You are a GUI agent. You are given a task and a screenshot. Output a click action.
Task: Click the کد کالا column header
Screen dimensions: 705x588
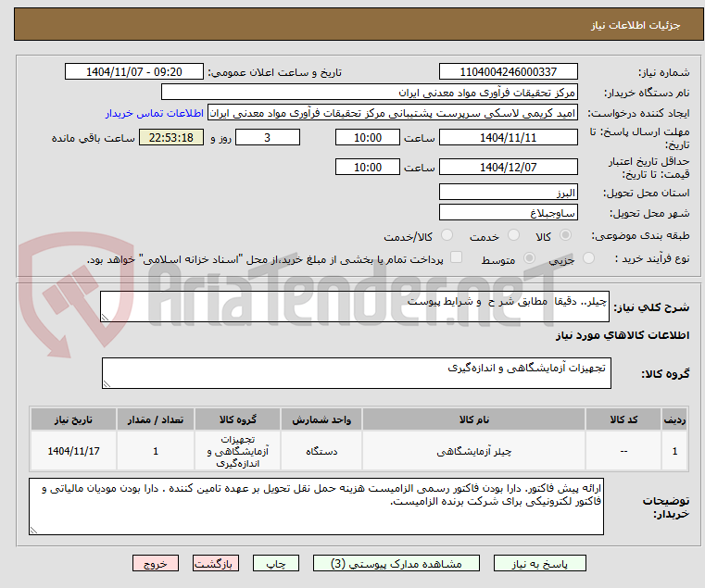[623, 419]
